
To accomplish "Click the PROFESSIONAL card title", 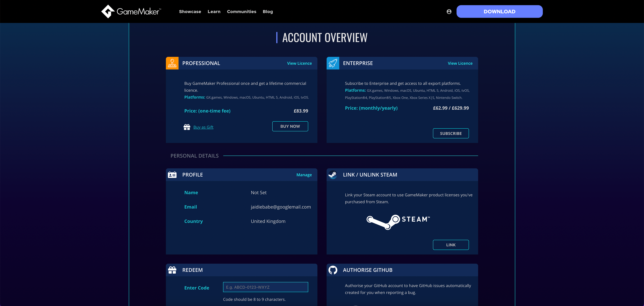I will tap(201, 63).
